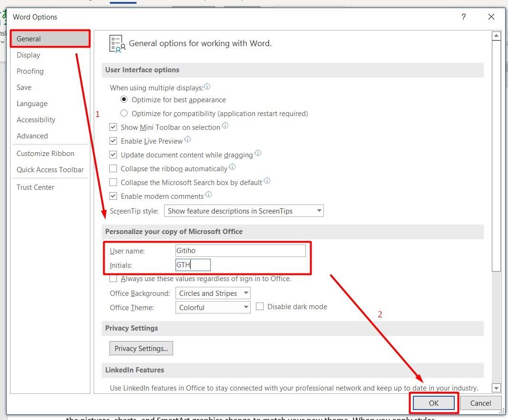Image resolution: width=508 pixels, height=420 pixels.
Task: Select Optimize for compatibility option
Action: (x=124, y=113)
